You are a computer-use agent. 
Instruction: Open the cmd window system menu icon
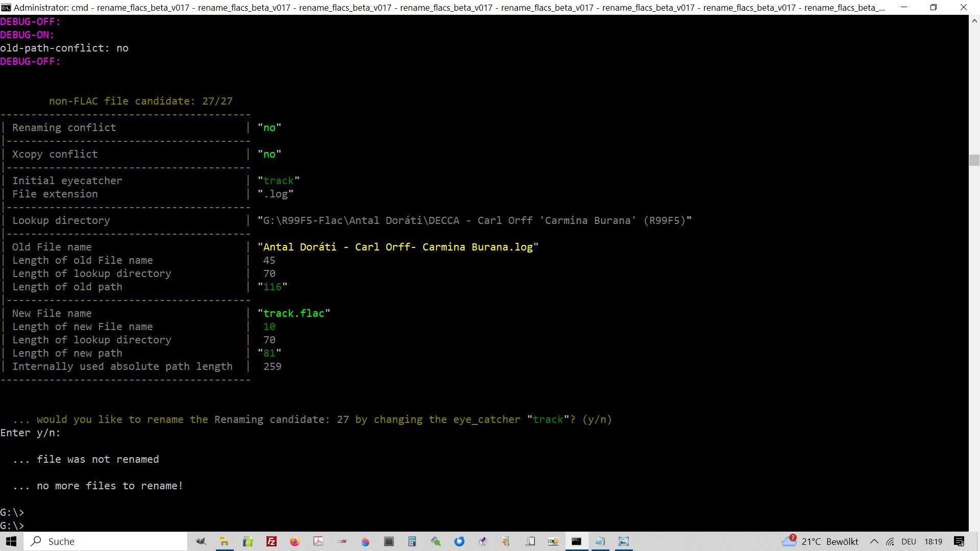6,7
